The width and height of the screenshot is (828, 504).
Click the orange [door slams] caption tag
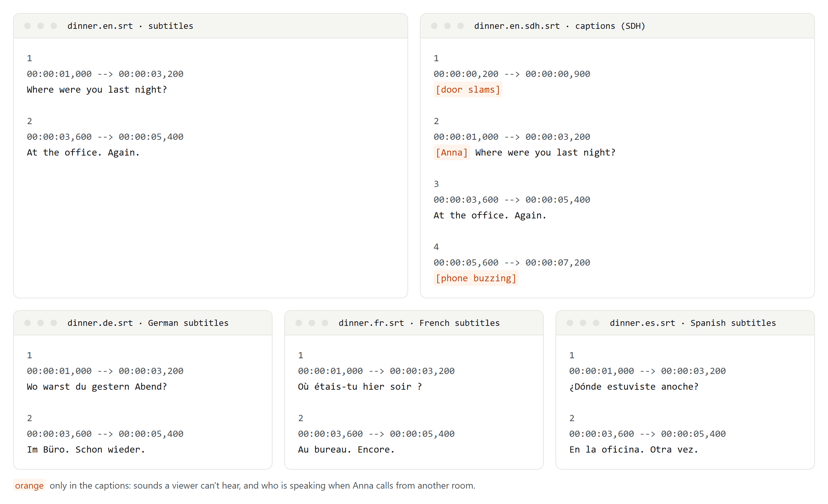click(x=468, y=90)
